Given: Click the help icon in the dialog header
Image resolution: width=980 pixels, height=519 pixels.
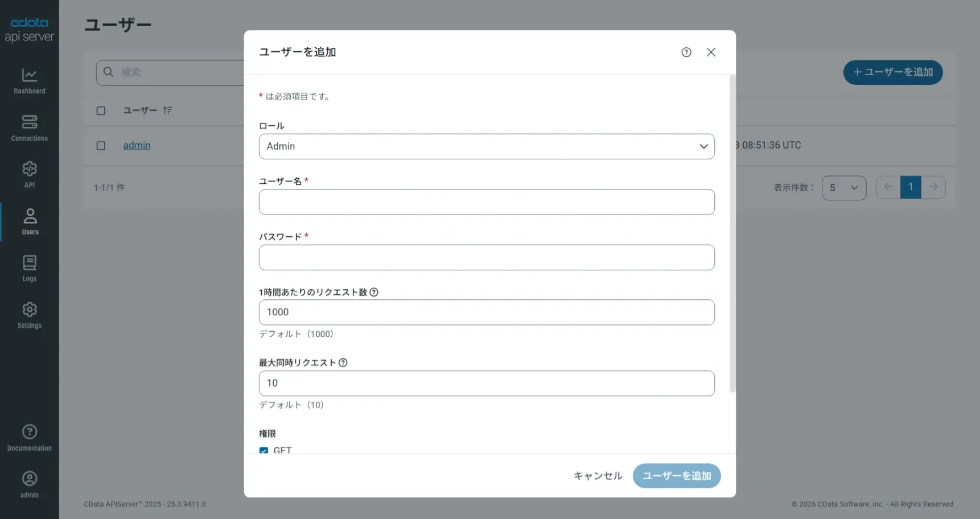Looking at the screenshot, I should (x=686, y=52).
